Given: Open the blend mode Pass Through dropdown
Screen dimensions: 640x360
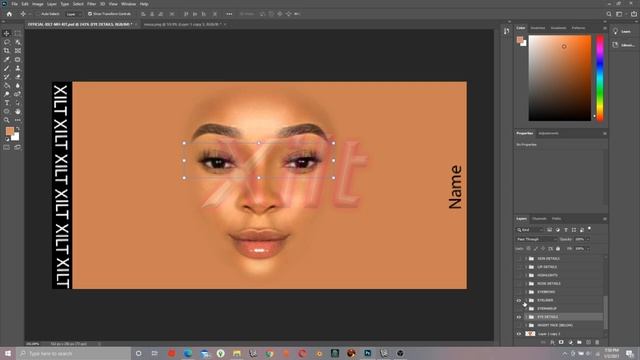Looking at the screenshot, I should point(536,239).
